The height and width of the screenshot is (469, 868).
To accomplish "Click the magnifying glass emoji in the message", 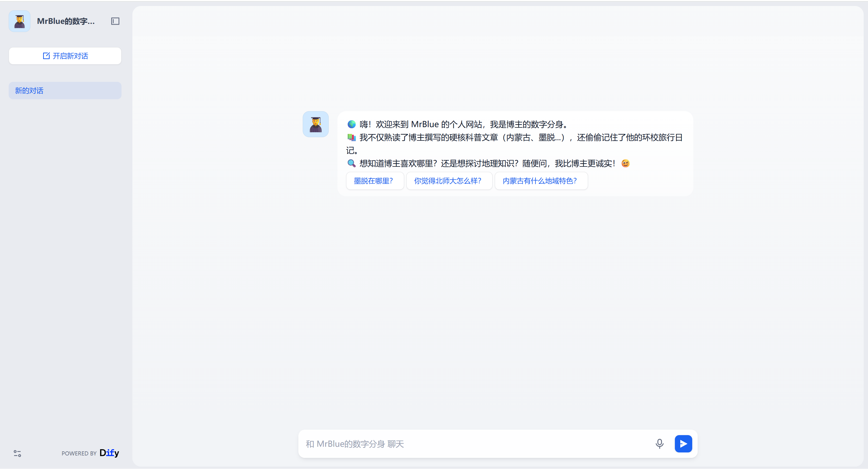I will 352,163.
